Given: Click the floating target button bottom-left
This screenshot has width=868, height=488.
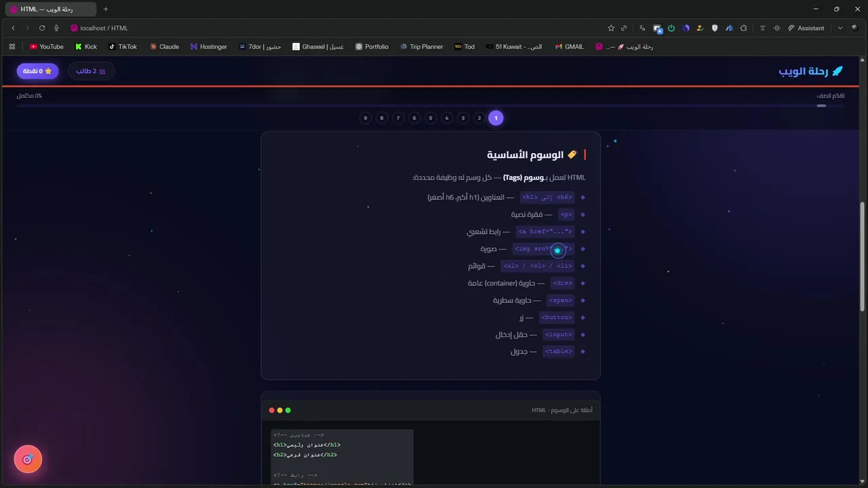Looking at the screenshot, I should [28, 460].
